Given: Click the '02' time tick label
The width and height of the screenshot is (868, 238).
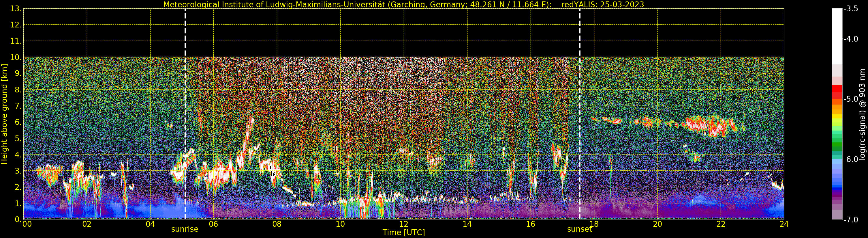Looking at the screenshot, I should (x=87, y=224).
